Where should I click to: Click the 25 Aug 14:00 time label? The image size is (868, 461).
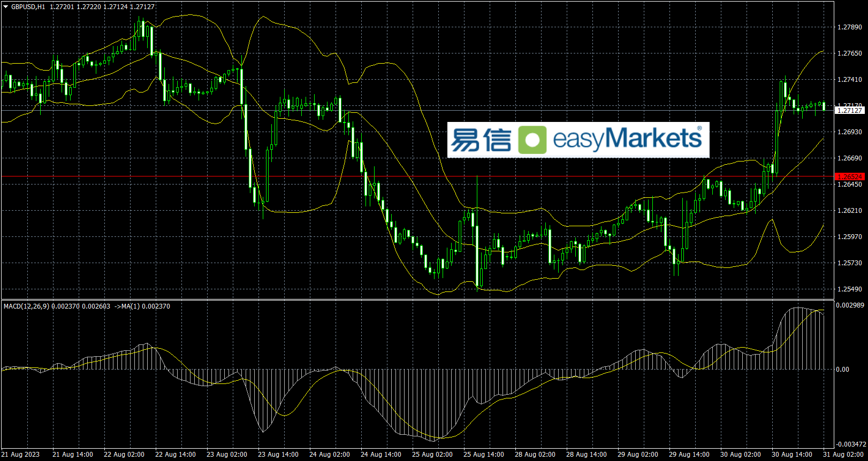[x=484, y=455]
